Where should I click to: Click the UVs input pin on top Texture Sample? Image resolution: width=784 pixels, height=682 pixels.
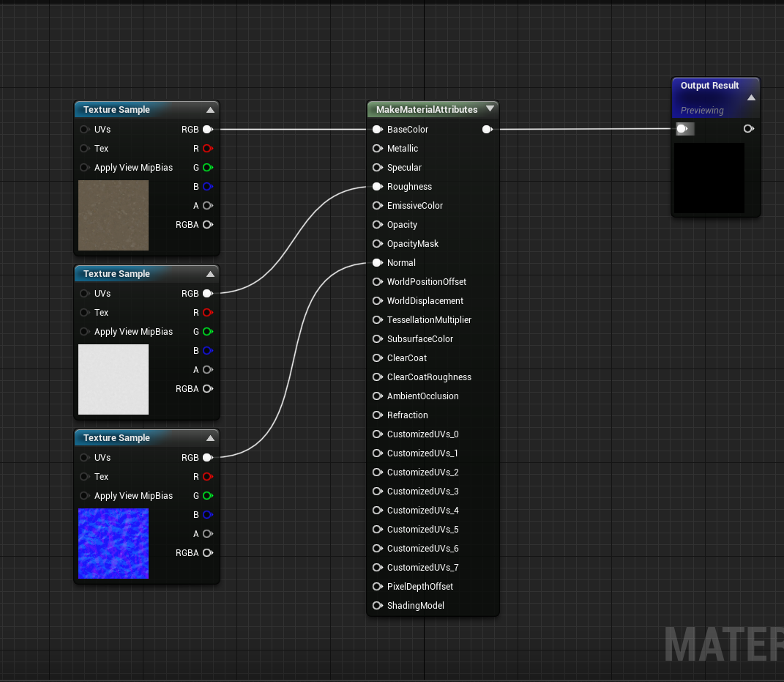(84, 129)
